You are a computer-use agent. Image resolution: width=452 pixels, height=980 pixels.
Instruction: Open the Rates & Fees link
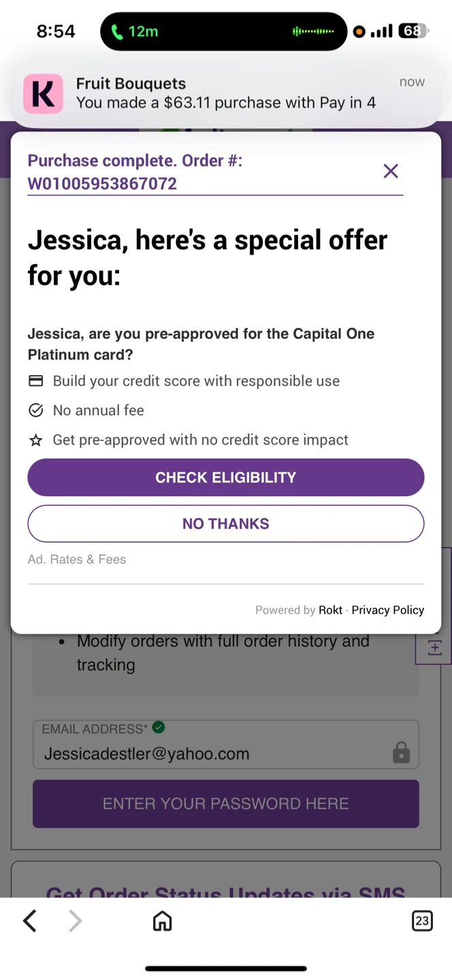tap(88, 559)
